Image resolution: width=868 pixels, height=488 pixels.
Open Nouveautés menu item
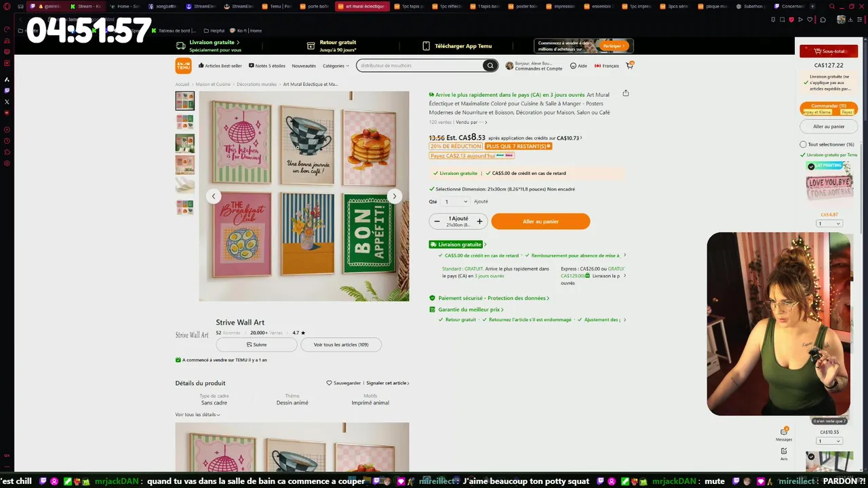(x=304, y=66)
